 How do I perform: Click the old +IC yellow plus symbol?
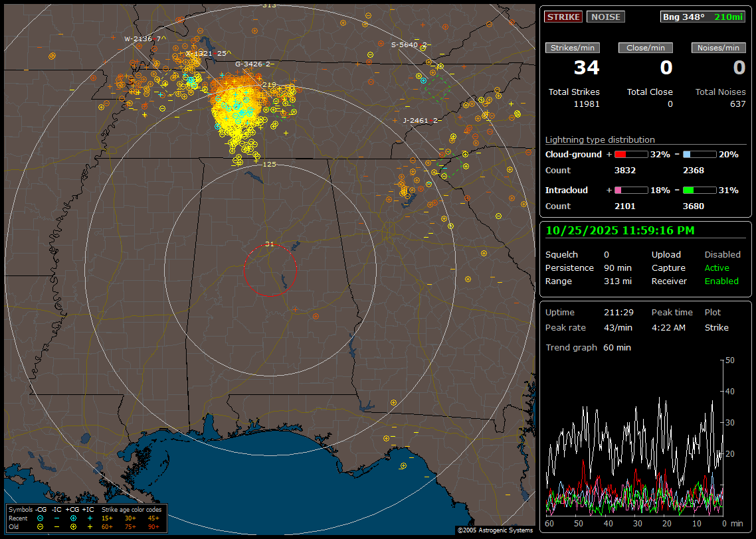89,526
